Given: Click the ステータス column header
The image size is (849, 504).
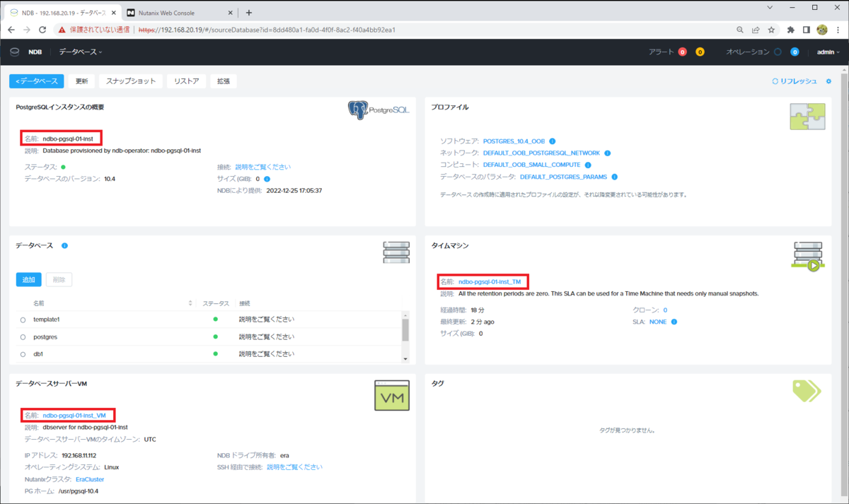Looking at the screenshot, I should [216, 303].
